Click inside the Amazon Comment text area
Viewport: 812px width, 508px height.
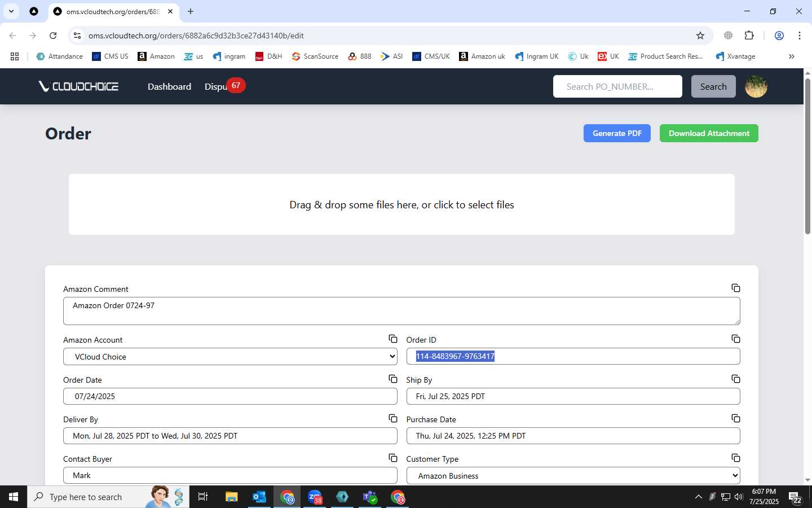(x=401, y=311)
